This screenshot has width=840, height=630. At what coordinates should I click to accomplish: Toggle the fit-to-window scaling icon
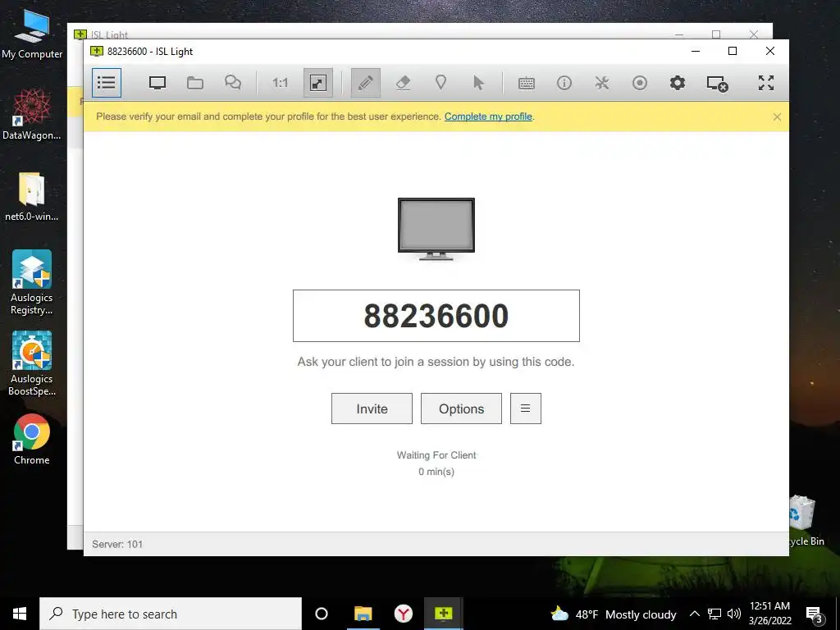(x=317, y=83)
